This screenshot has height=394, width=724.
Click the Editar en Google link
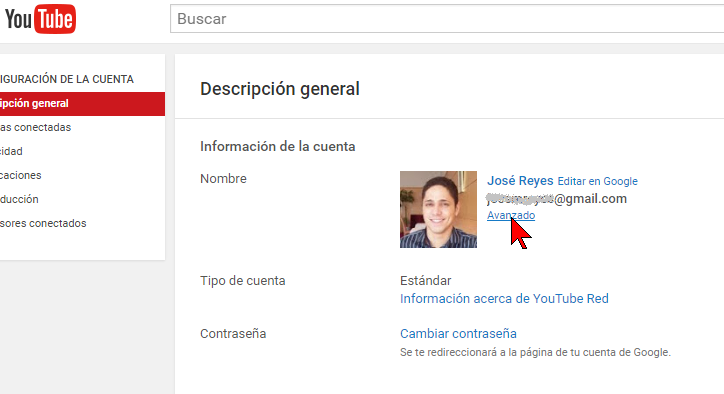pyautogui.click(x=597, y=181)
